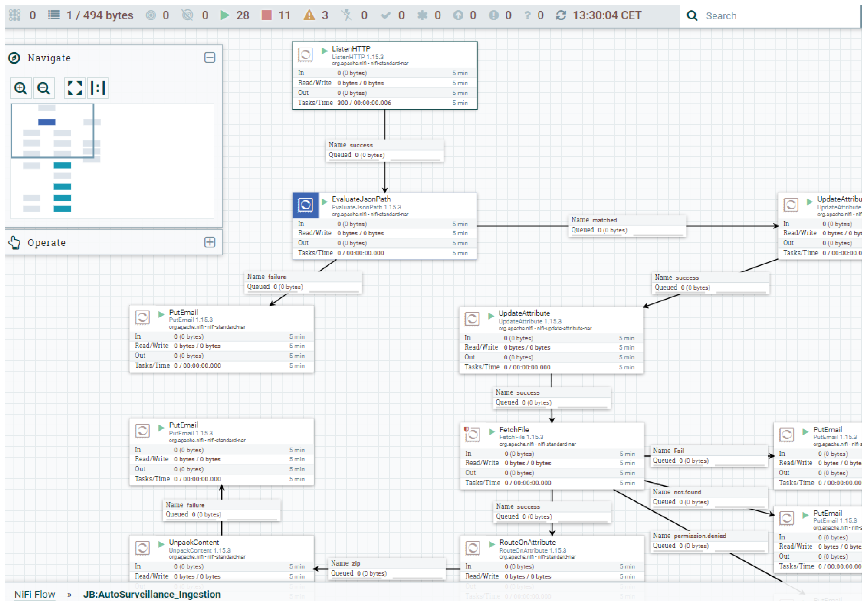Click the warning triangle invalid components icon
Screen dimensions: 868x608
309,15
